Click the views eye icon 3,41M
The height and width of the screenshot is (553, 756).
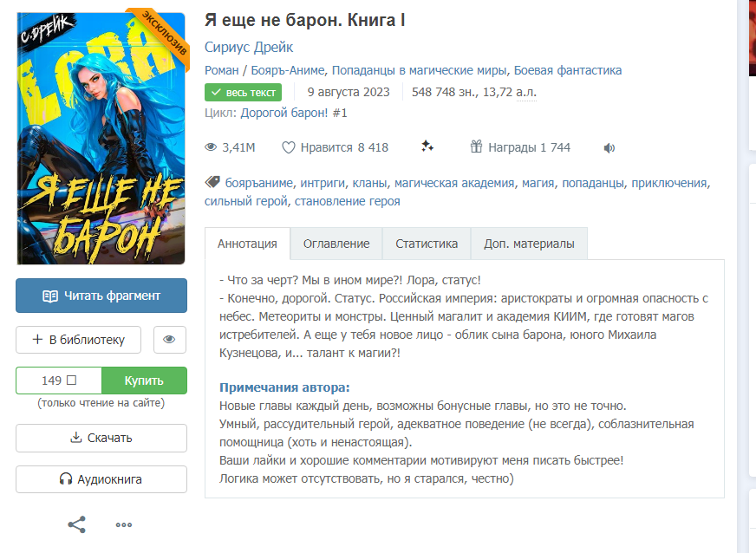click(211, 147)
